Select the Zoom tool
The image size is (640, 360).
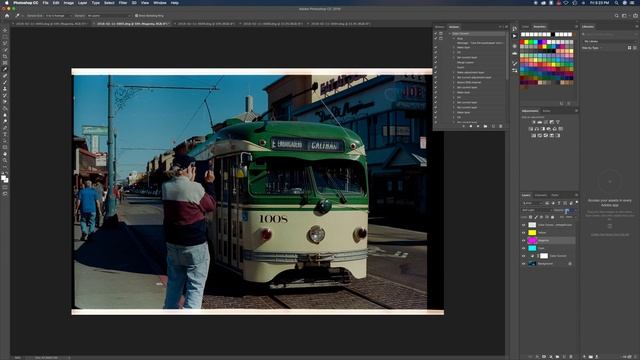click(x=5, y=160)
